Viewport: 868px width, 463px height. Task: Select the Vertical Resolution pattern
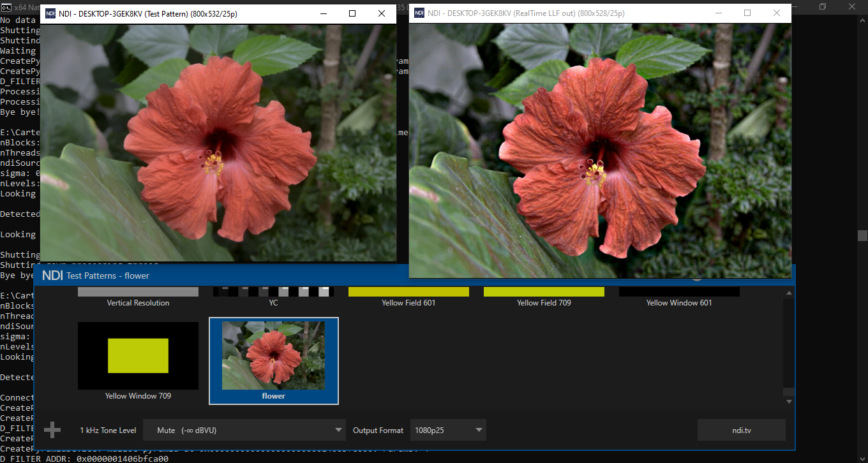tap(138, 297)
